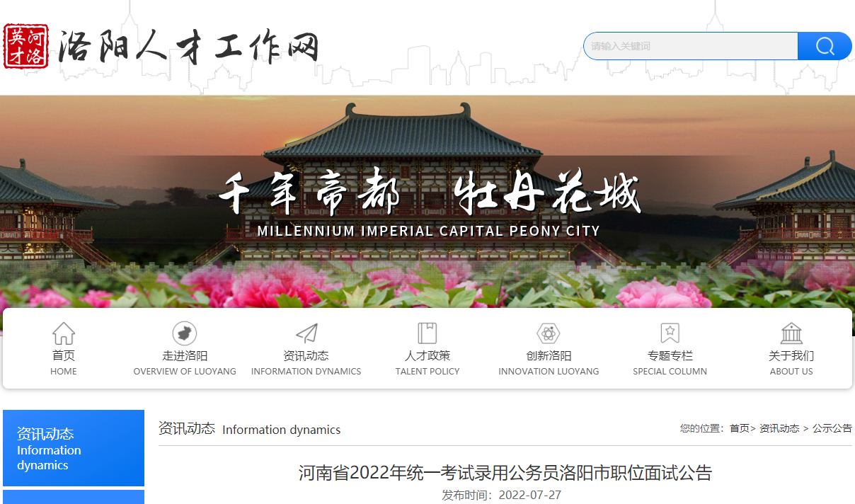Select the blue 资讯动态 sidebar tab

coord(74,448)
